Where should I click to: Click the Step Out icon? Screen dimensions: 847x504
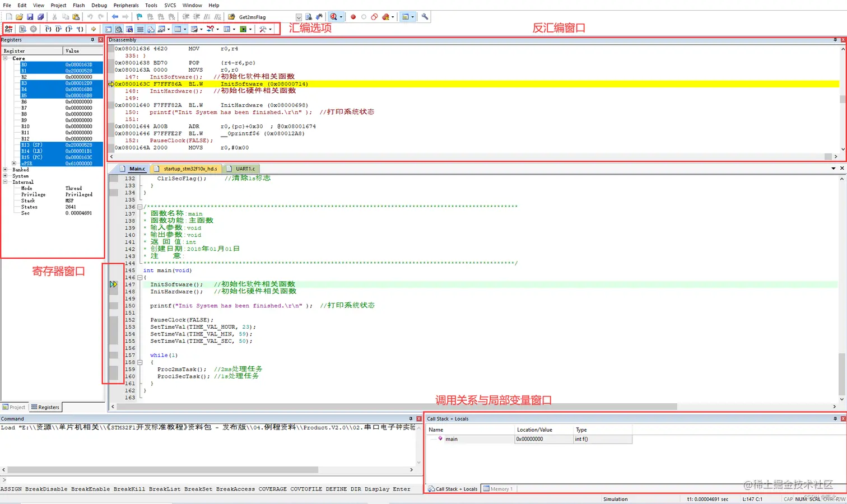tap(69, 29)
